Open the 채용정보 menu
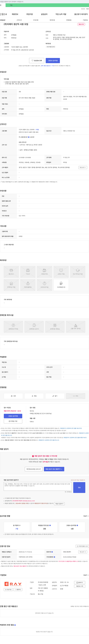Image resolution: width=89 pixels, height=644 pixels. click(15, 14)
